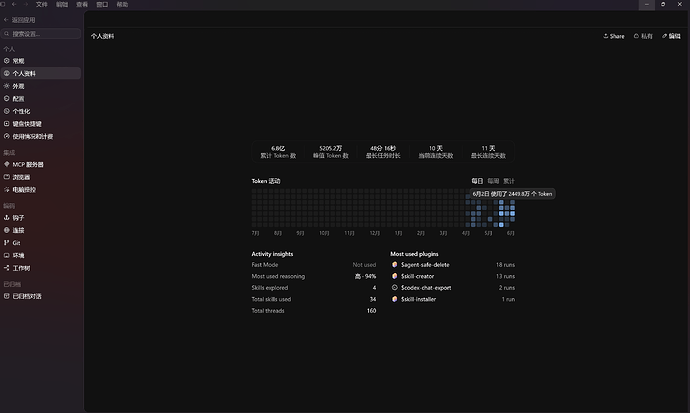
Task: Select the 外观 appearance sidebar icon
Action: click(x=7, y=86)
